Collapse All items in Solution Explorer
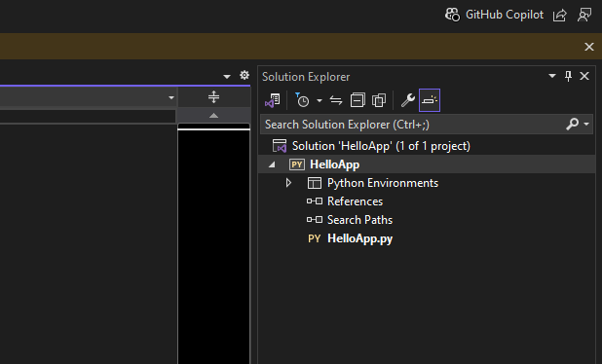 (357, 100)
